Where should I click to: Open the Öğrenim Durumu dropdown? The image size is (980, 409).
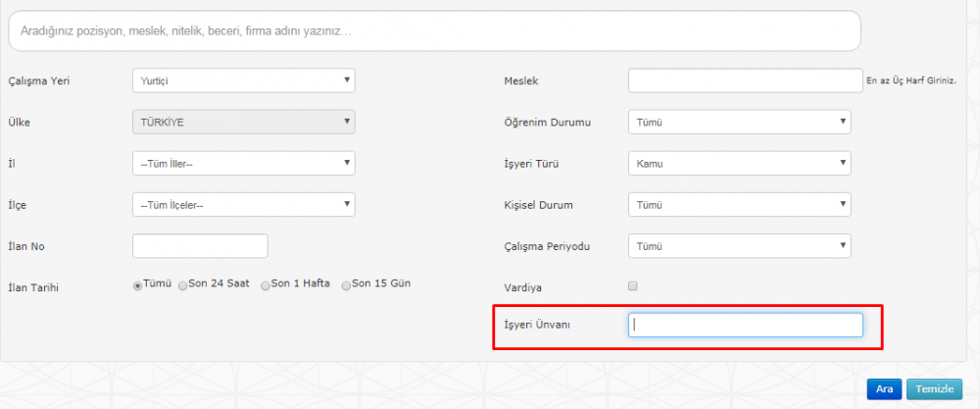tap(739, 122)
